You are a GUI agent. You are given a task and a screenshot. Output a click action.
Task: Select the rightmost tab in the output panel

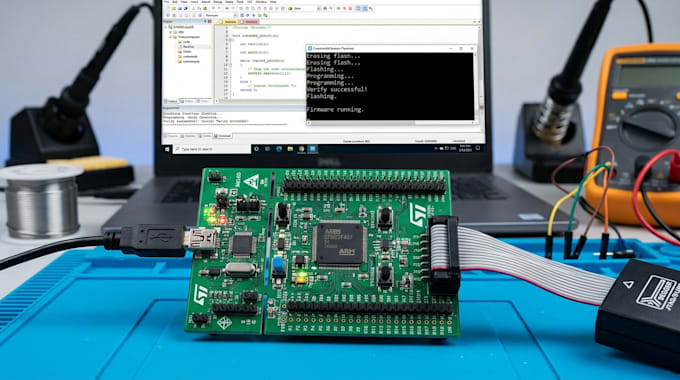click(x=223, y=136)
